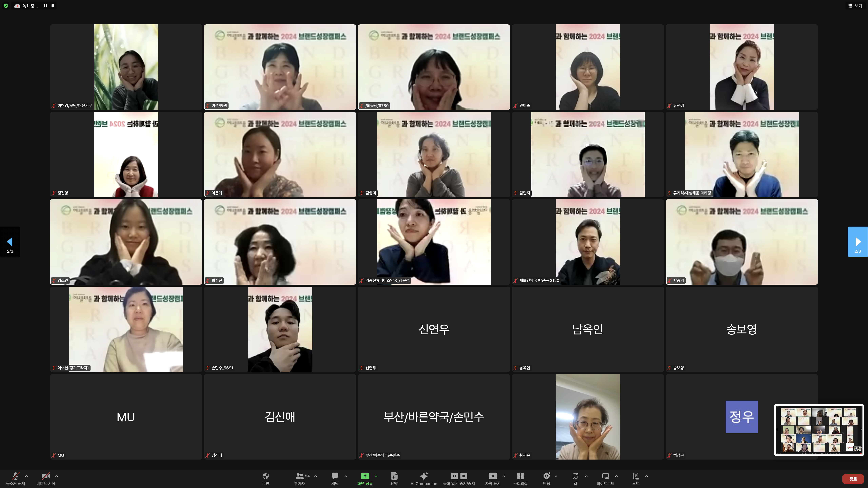The image size is (868, 488).
Task: Toggle captions with the CC icon
Action: [x=493, y=476]
